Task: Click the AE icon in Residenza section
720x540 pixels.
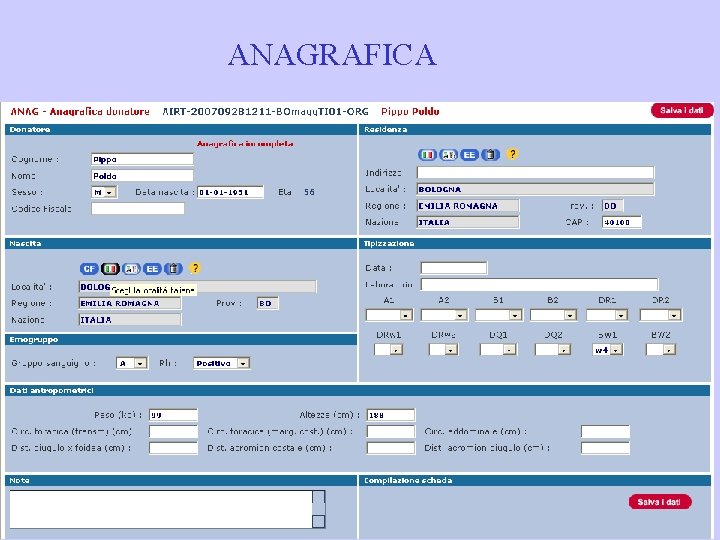Action: (449, 155)
